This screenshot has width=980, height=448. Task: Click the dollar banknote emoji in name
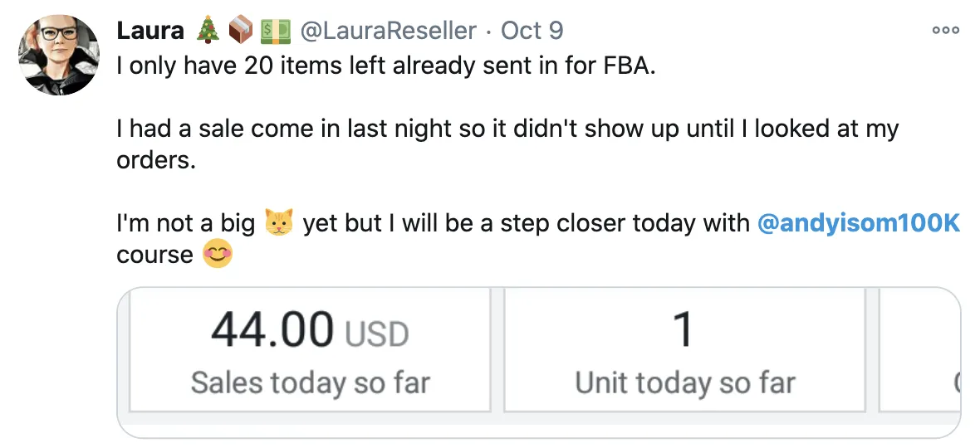click(x=275, y=31)
